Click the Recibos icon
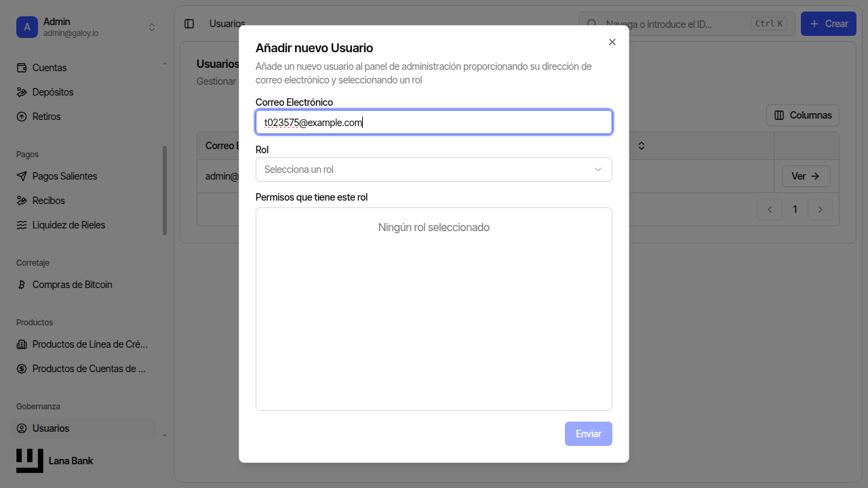The height and width of the screenshot is (488, 868). coord(22,201)
